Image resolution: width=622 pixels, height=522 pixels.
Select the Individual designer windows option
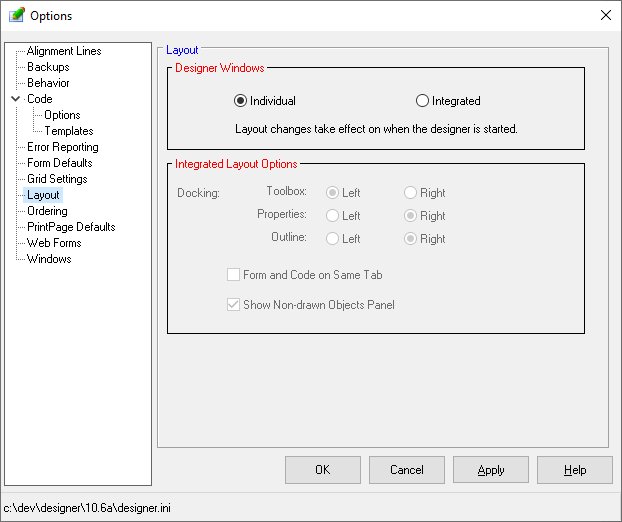[x=241, y=101]
